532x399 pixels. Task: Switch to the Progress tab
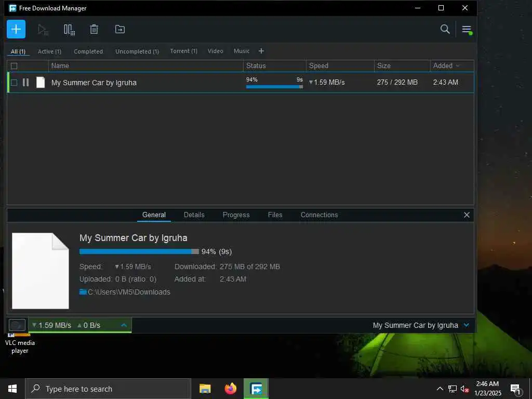click(x=236, y=215)
